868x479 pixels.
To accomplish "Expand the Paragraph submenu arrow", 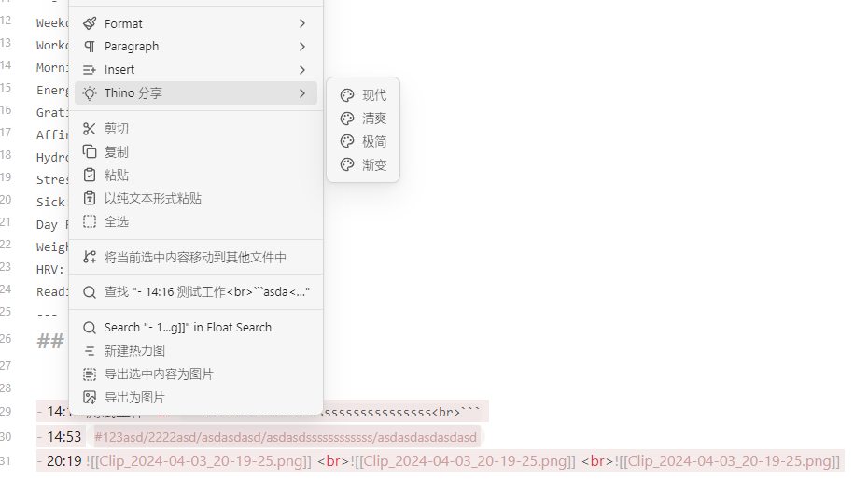I will (302, 47).
